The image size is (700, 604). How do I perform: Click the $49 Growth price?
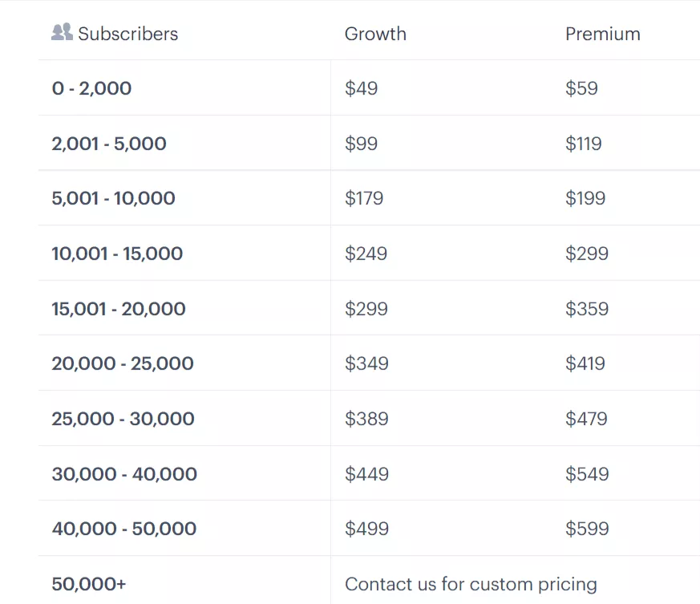(x=361, y=88)
